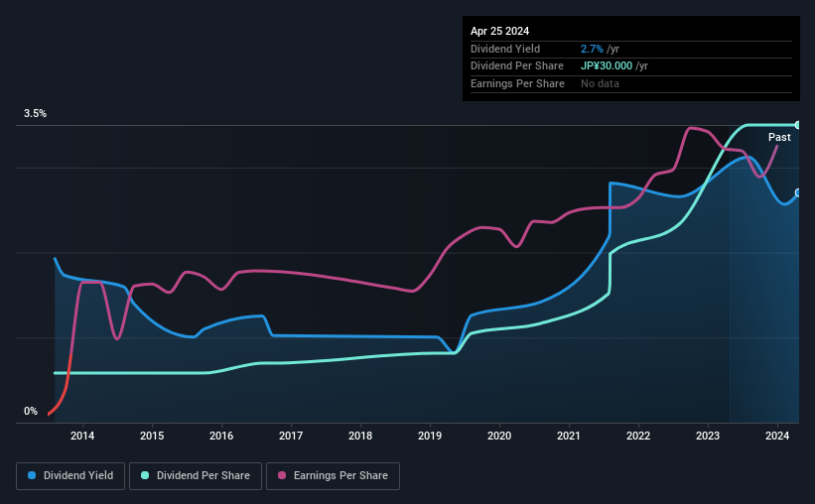Click the 2019 x-axis label
This screenshot has width=815, height=504.
point(430,436)
